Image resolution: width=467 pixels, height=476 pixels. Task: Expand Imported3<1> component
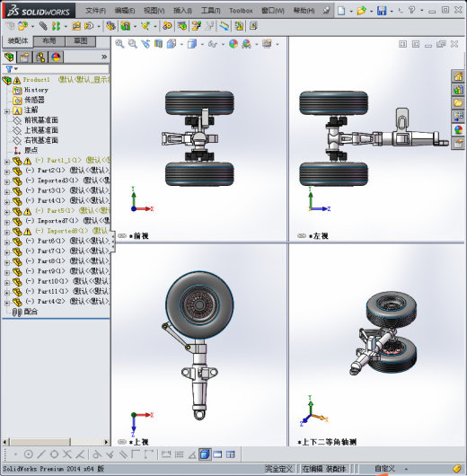click(x=6, y=181)
